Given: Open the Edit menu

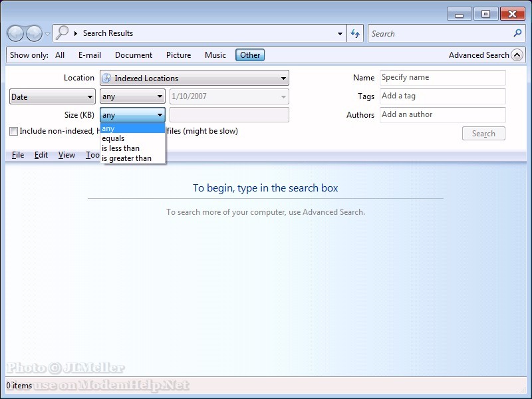Looking at the screenshot, I should click(x=41, y=155).
